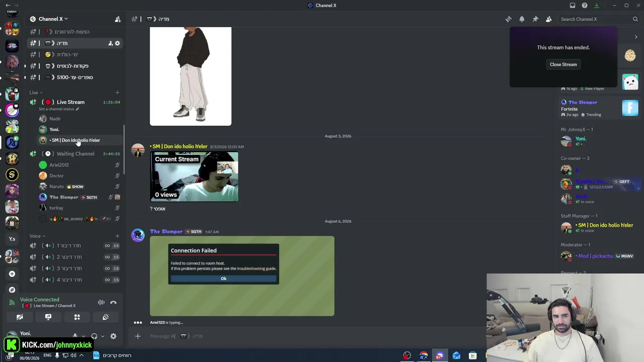Open microphone input options arrow
Screen dimensions: 644x362
84,336
